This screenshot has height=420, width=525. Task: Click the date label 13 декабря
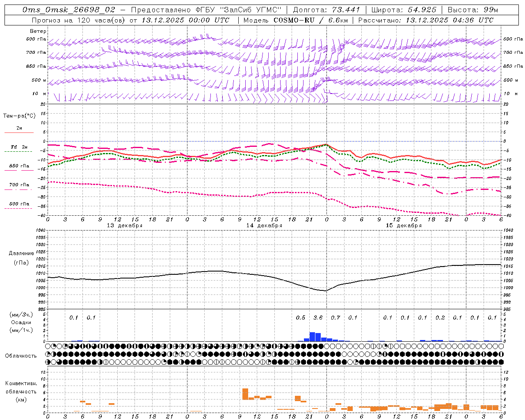tap(125, 226)
